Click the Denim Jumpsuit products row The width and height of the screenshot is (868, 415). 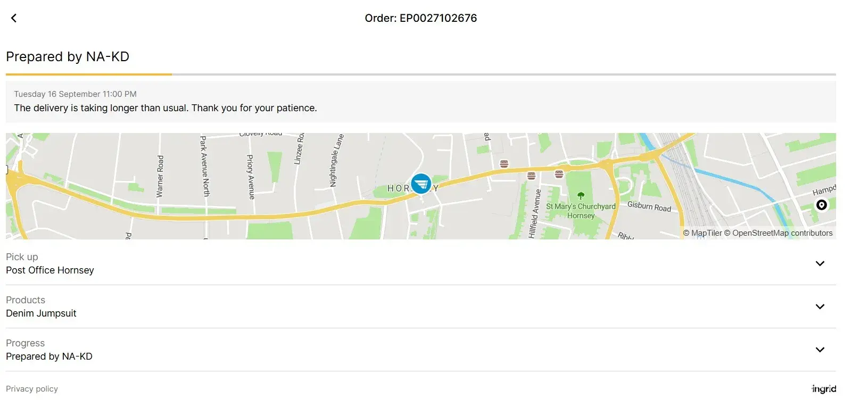point(421,306)
